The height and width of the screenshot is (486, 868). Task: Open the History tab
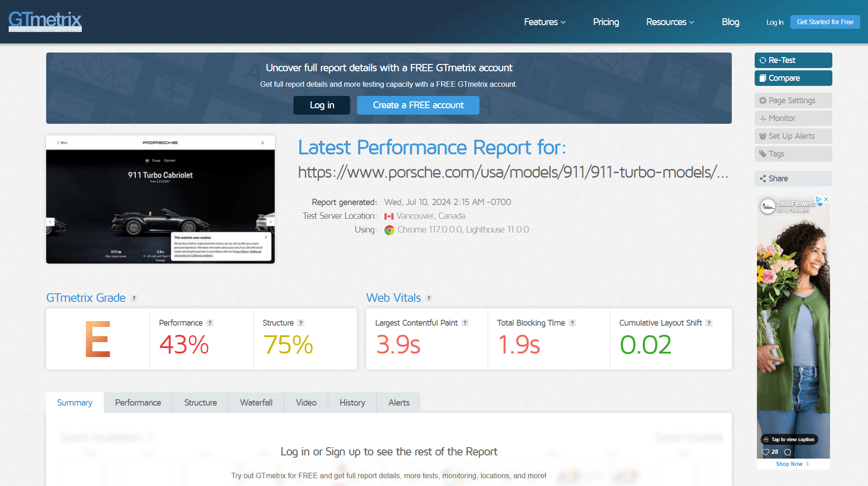[352, 402]
